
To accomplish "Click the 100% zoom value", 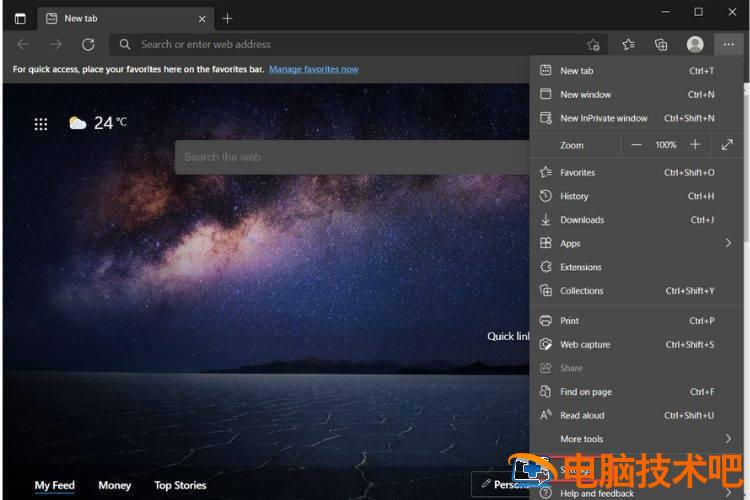I will pos(666,144).
